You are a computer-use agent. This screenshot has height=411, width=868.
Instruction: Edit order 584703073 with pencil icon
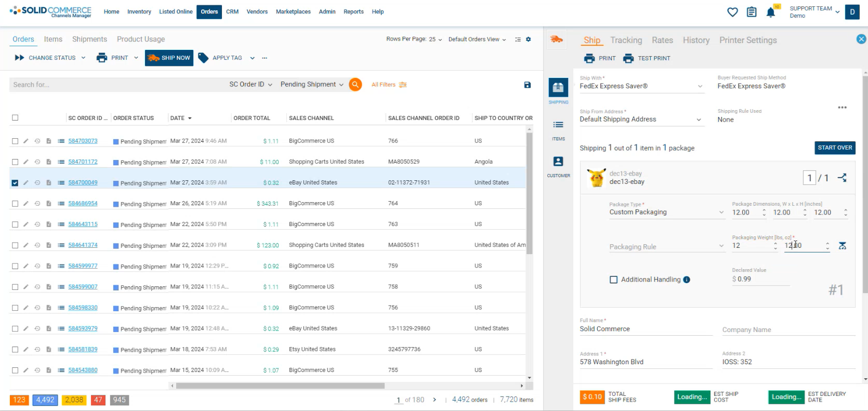pos(26,141)
